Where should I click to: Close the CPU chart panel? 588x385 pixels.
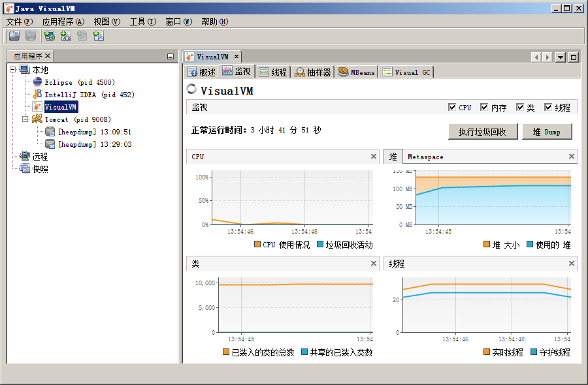click(374, 156)
